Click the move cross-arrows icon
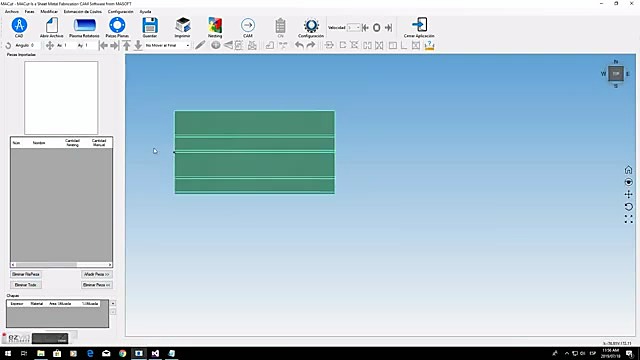This screenshot has height=360, width=640. tap(50, 45)
